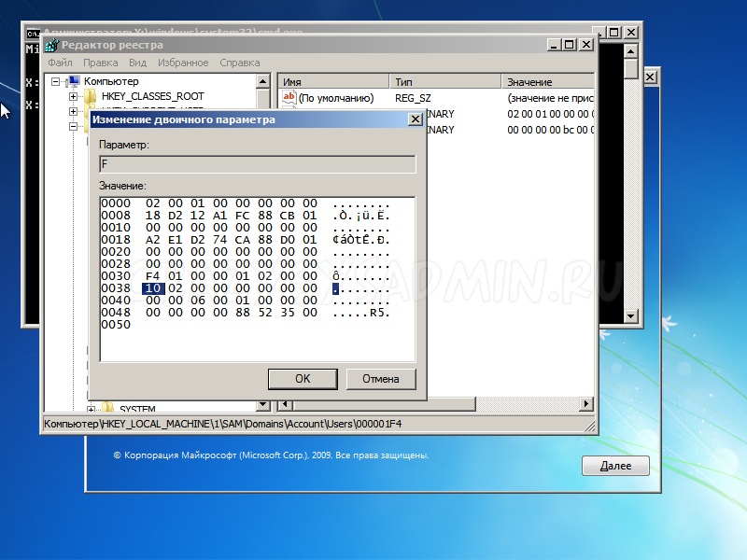
Task: Open the Правка menu
Action: (100, 63)
